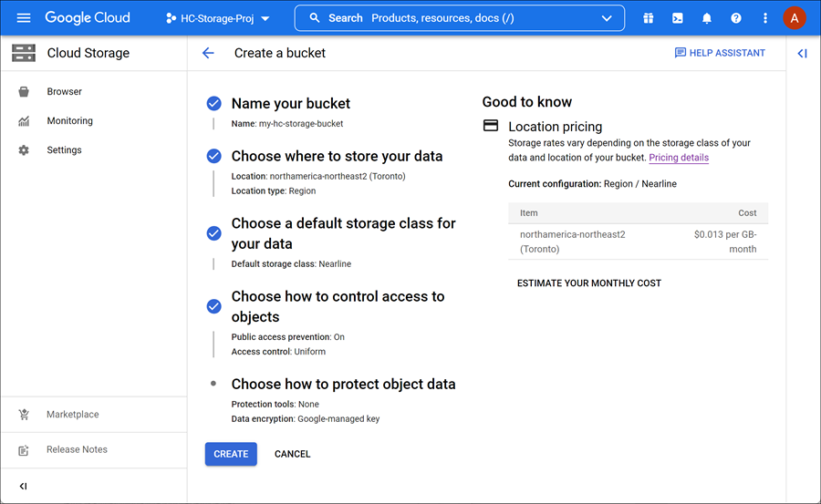Viewport: 821px width, 504px height.
Task: Click the $0.013 per GB-month cost cell
Action: pos(725,242)
